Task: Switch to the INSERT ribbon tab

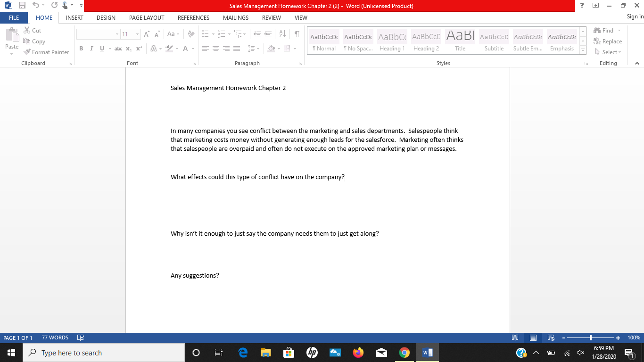Action: (74, 17)
